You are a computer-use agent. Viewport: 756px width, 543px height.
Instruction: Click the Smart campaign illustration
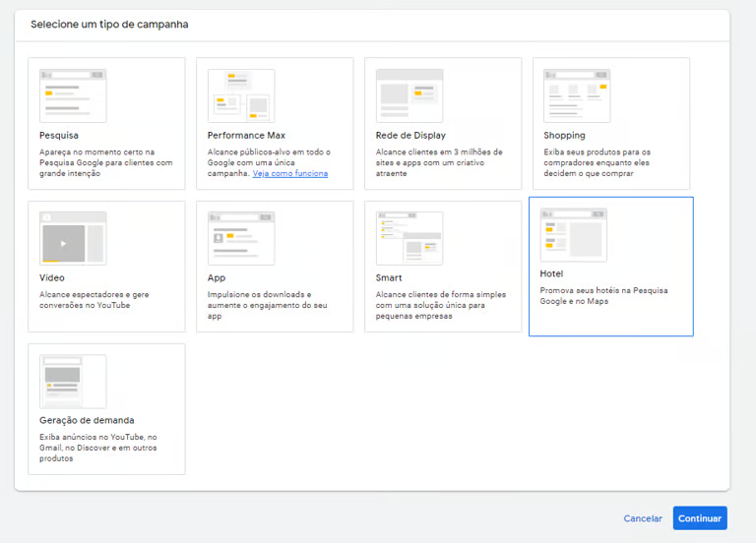[x=409, y=238]
